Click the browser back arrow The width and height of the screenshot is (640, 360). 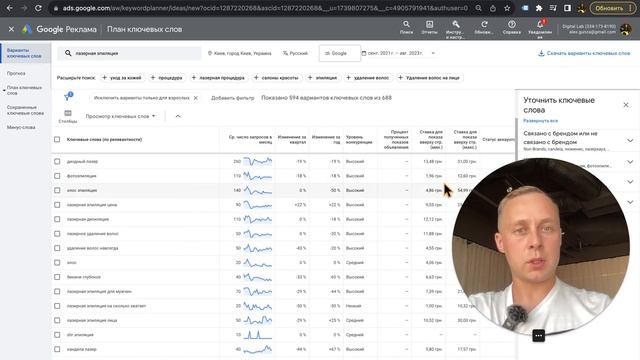9,8
